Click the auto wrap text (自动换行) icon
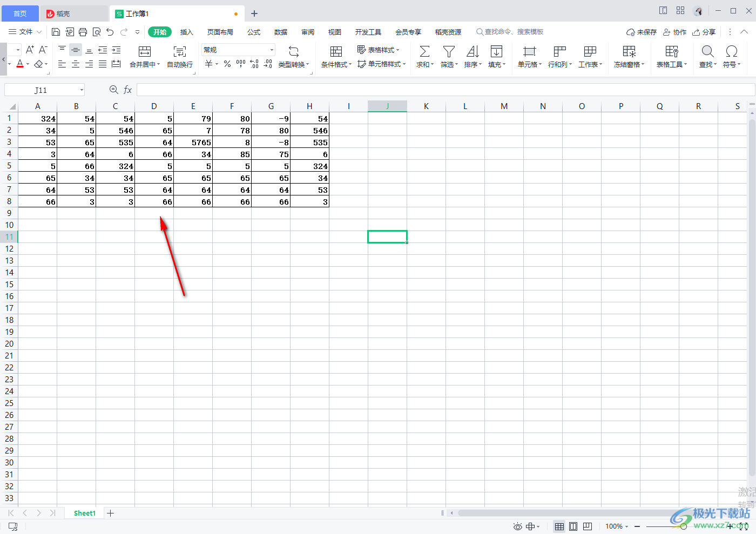Image resolution: width=756 pixels, height=534 pixels. coord(180,51)
